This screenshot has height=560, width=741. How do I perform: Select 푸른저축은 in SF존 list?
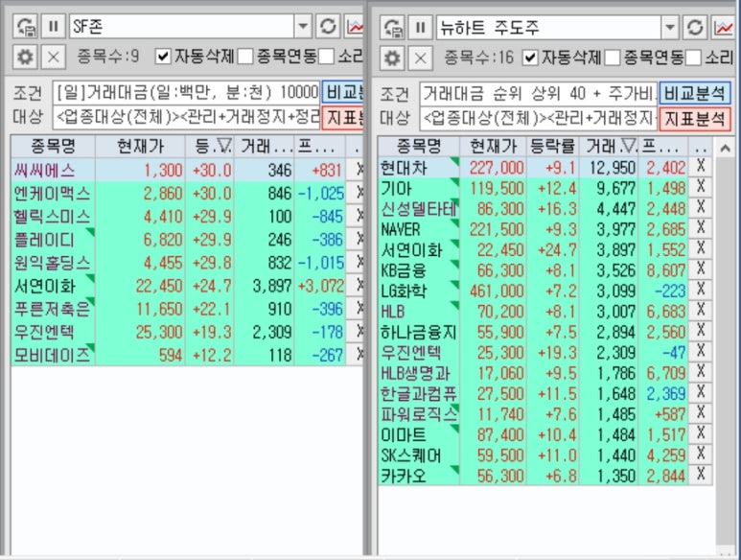52,309
